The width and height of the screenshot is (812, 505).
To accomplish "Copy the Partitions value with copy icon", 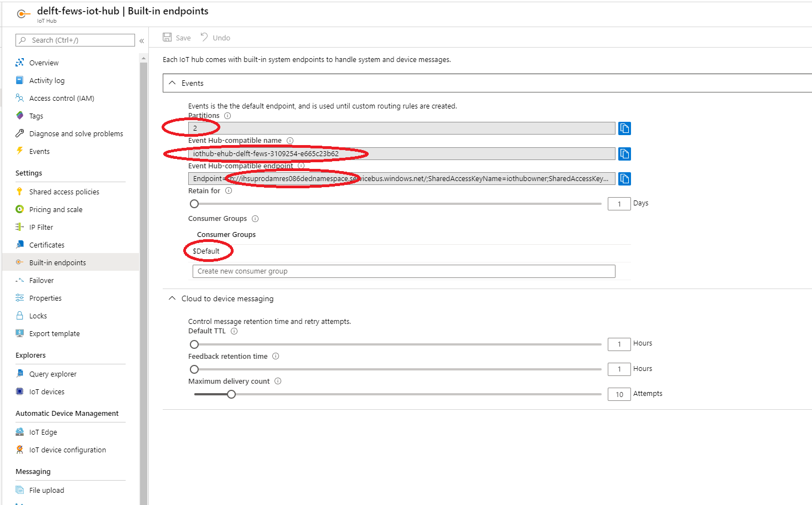I will click(x=624, y=128).
